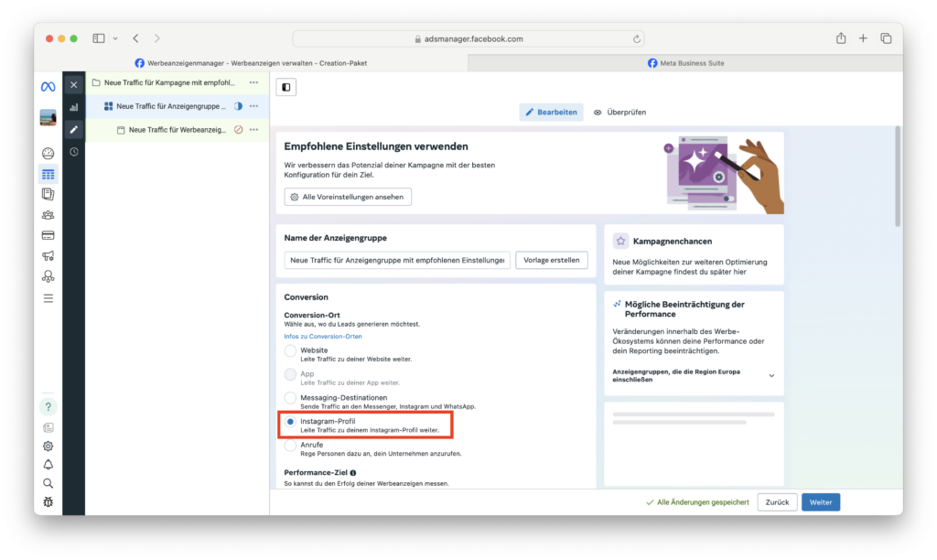Open the help question mark icon
937x560 pixels.
point(48,407)
